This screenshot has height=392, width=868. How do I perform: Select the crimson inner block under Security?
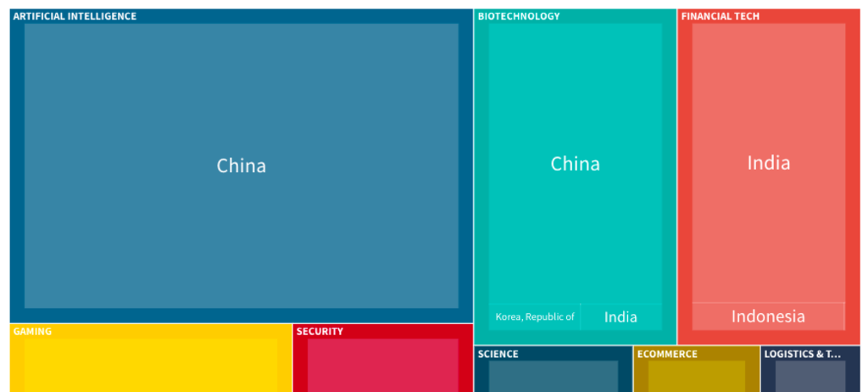[383, 366]
